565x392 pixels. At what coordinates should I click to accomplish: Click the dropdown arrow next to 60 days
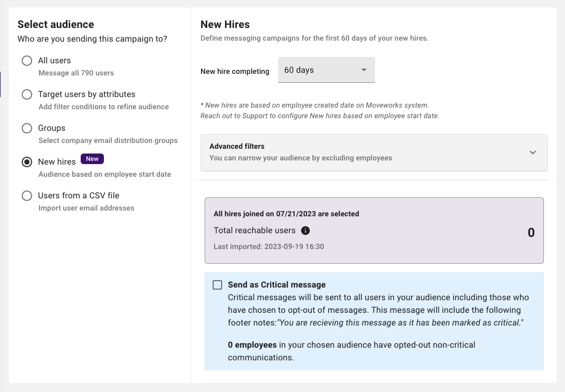[x=363, y=70]
